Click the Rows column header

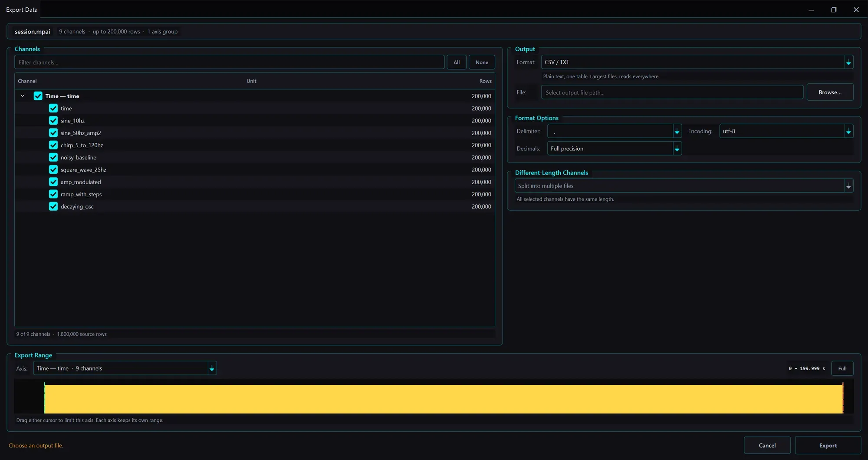coord(485,81)
